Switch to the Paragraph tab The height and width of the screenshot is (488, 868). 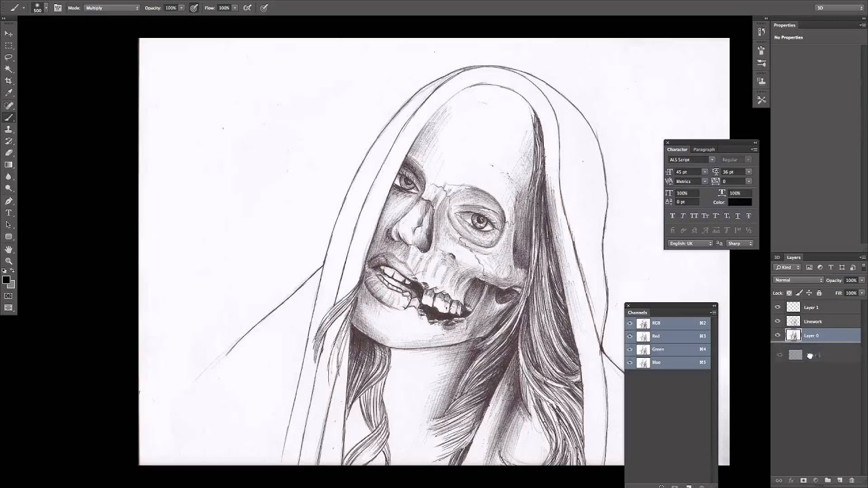pyautogui.click(x=703, y=149)
